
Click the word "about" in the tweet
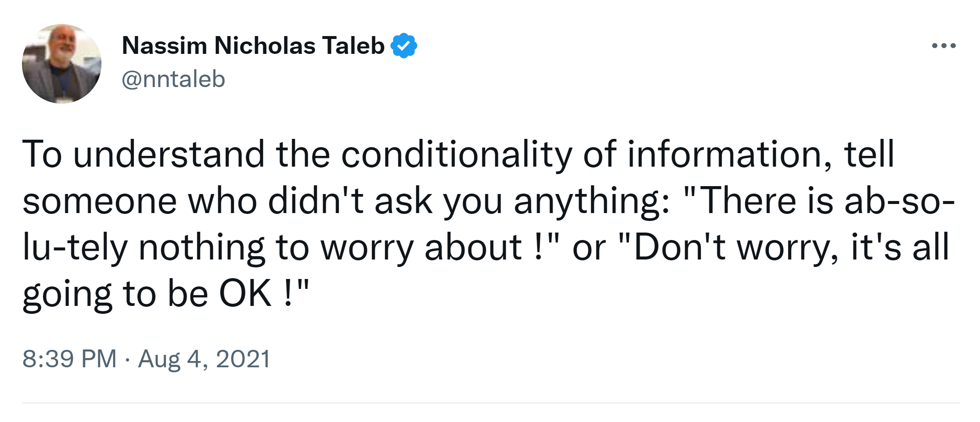[473, 248]
